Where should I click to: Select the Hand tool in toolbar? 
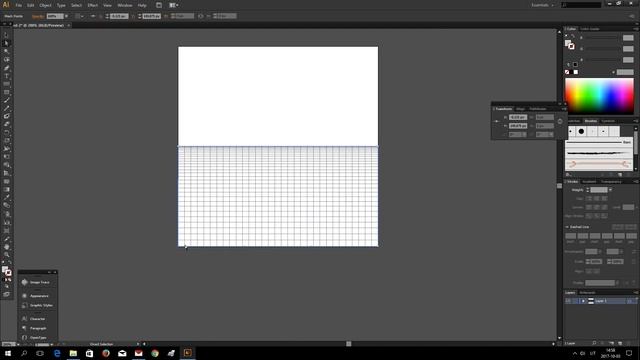pos(6,247)
